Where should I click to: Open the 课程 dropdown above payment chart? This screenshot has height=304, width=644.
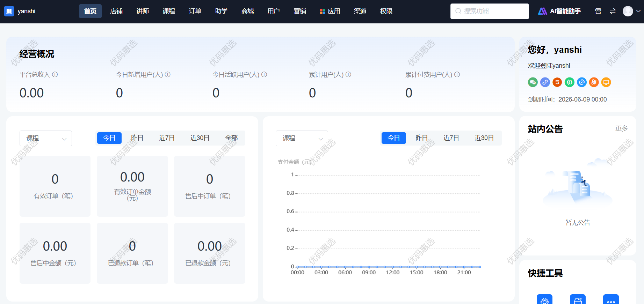click(x=302, y=139)
